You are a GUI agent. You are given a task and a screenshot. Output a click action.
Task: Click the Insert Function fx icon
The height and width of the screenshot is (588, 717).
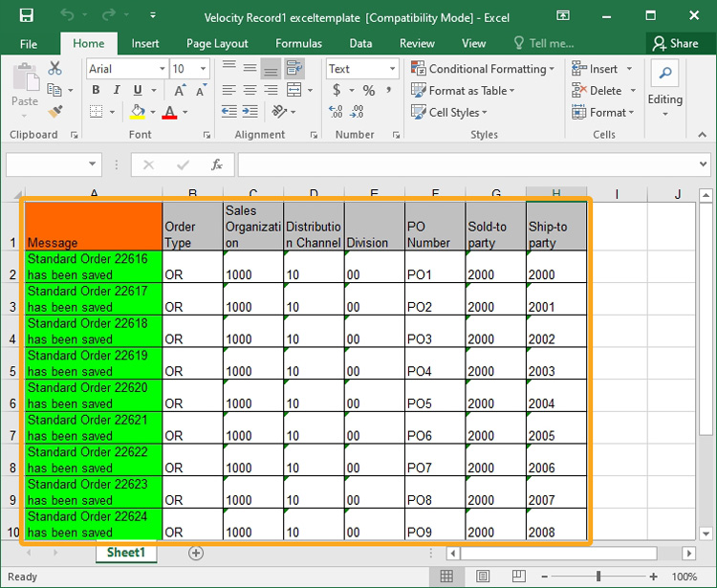(216, 164)
